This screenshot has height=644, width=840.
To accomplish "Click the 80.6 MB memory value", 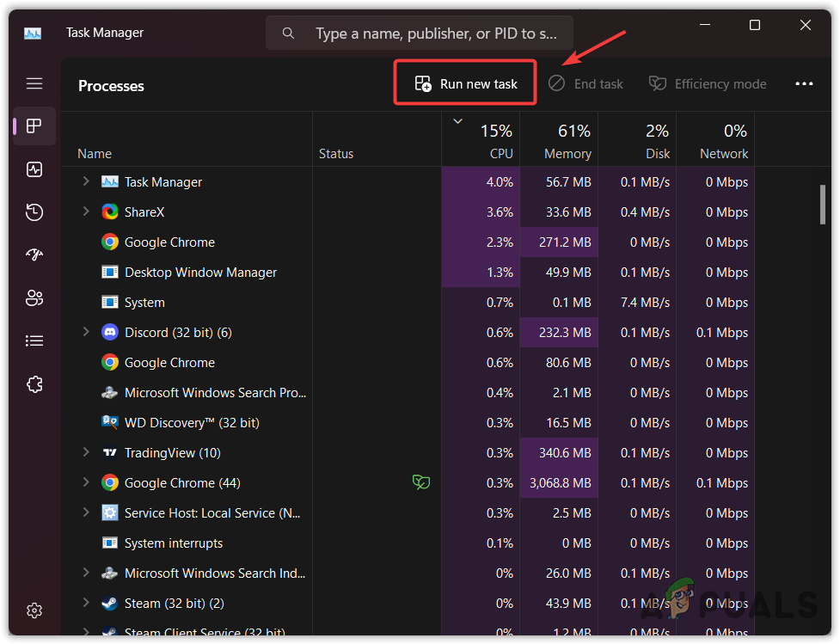I will pos(568,363).
